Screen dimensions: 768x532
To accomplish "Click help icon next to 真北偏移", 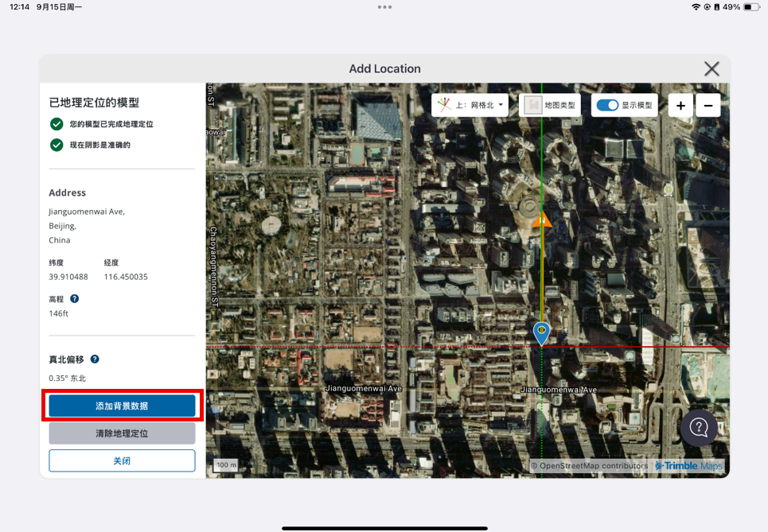I will tap(95, 359).
